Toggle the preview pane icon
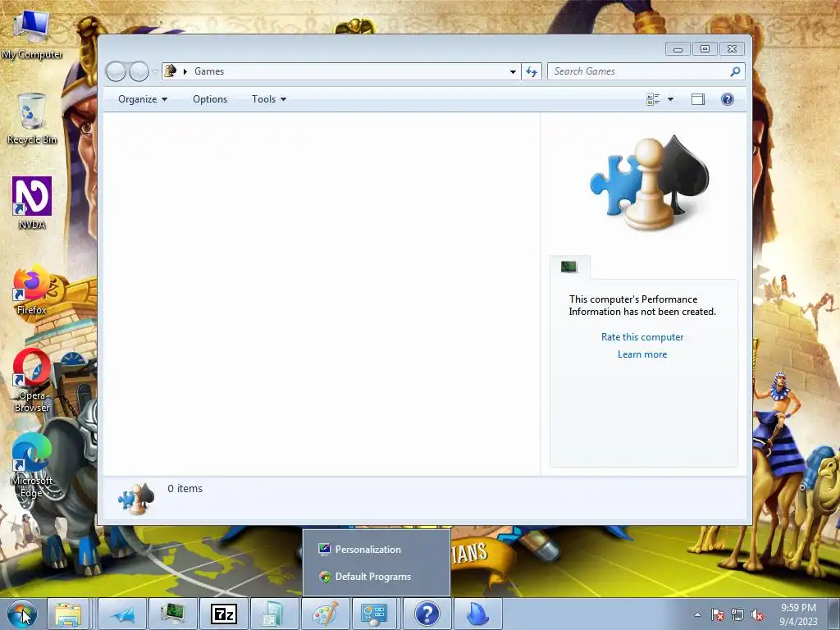840x630 pixels. 697,99
